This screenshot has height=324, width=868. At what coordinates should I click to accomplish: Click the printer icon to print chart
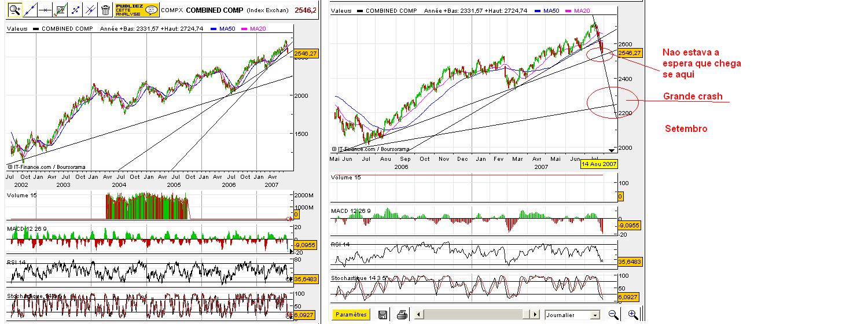coord(403,315)
